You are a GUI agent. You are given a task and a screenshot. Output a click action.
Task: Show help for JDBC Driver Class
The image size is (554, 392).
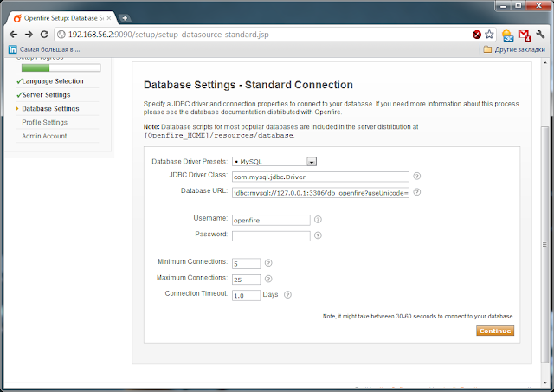[417, 176]
